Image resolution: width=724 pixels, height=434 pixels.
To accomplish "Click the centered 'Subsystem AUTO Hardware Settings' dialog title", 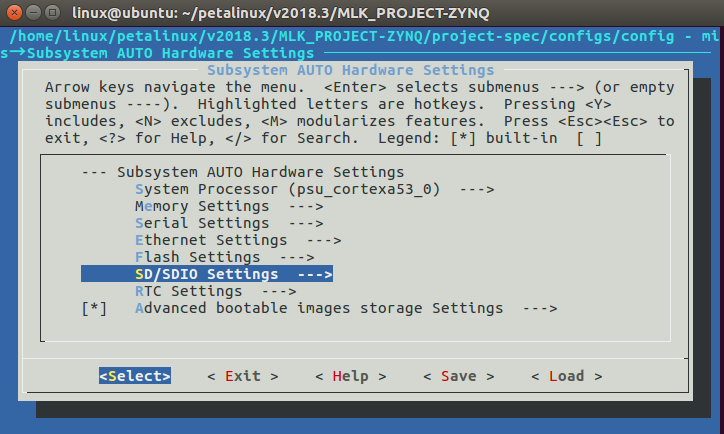I will [x=350, y=70].
